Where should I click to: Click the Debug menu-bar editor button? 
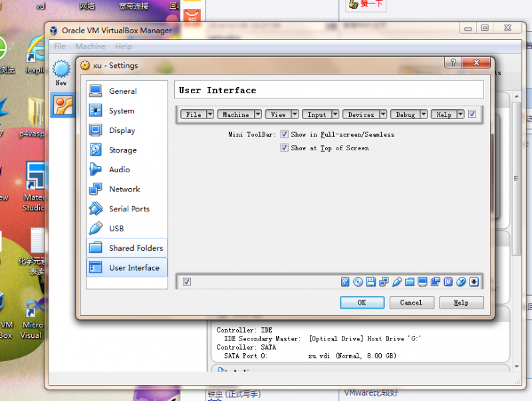(406, 114)
